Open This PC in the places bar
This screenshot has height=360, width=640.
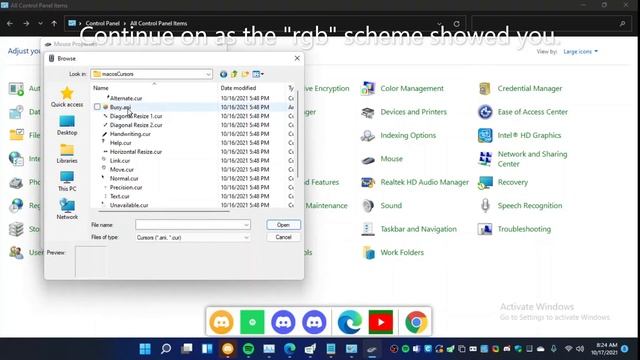point(67,182)
